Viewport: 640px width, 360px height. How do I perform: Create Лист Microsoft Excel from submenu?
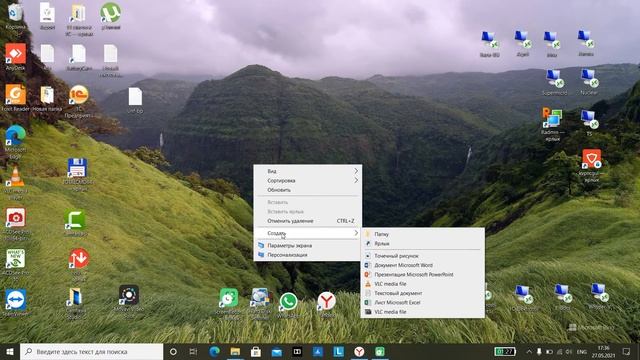422,302
